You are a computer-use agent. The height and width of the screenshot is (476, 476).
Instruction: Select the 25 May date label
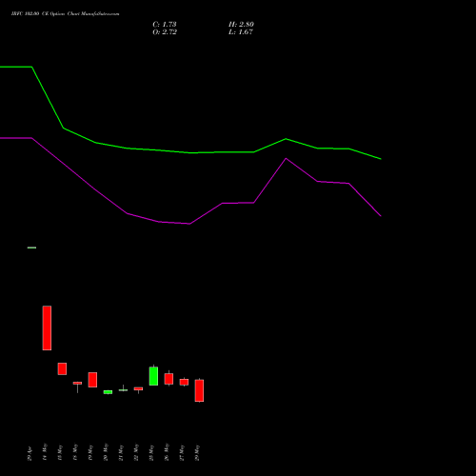pyautogui.click(x=151, y=452)
